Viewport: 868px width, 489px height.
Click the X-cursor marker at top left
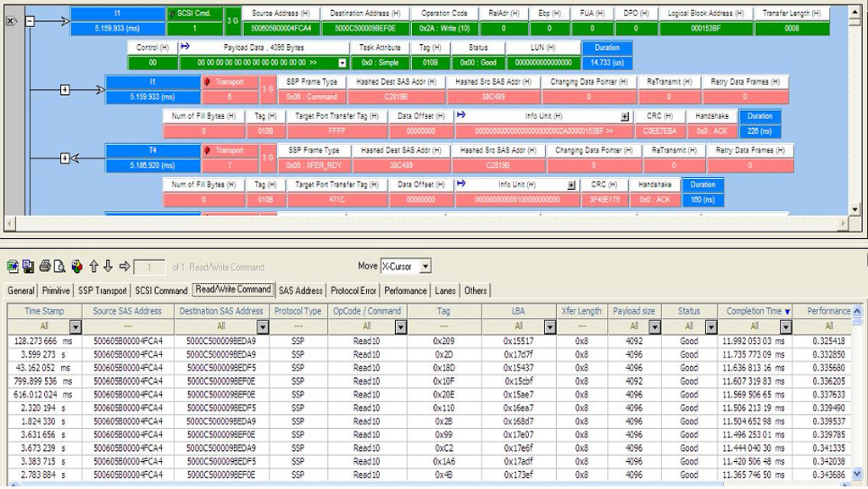click(11, 19)
